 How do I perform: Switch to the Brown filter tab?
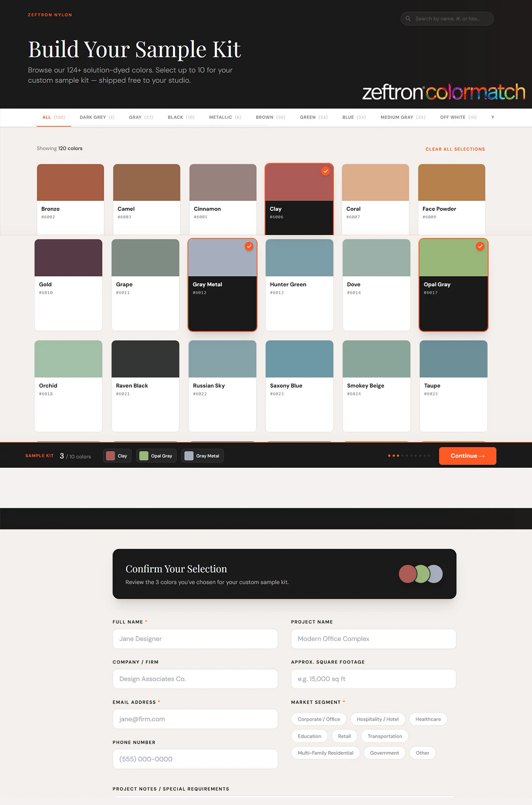click(270, 118)
